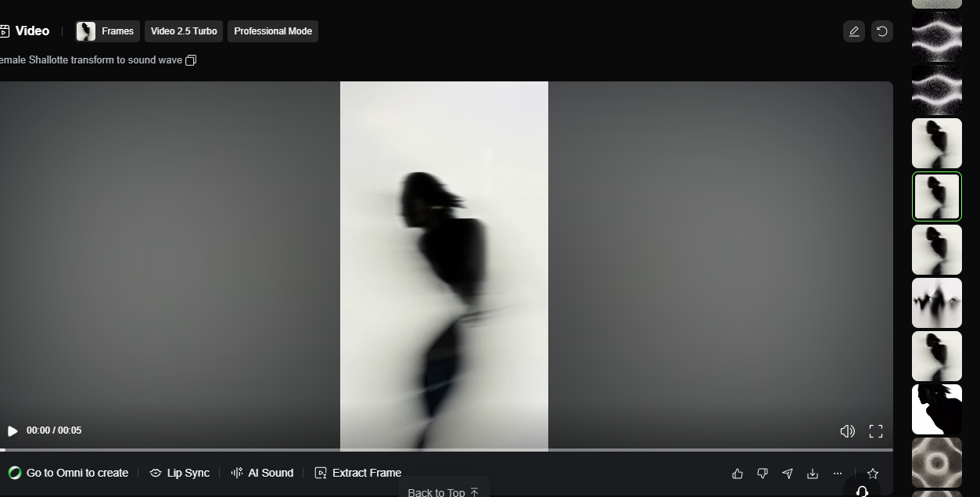Download the generated video

[x=812, y=474]
